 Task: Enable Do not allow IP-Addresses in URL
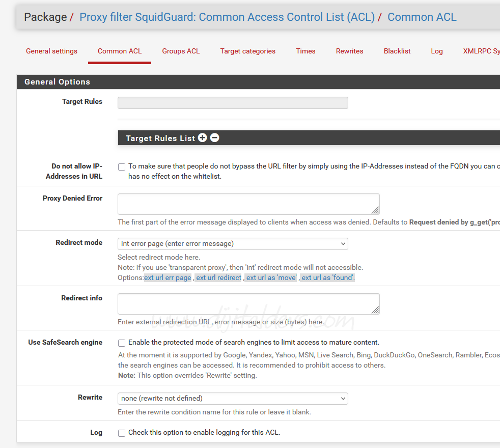pyautogui.click(x=122, y=166)
